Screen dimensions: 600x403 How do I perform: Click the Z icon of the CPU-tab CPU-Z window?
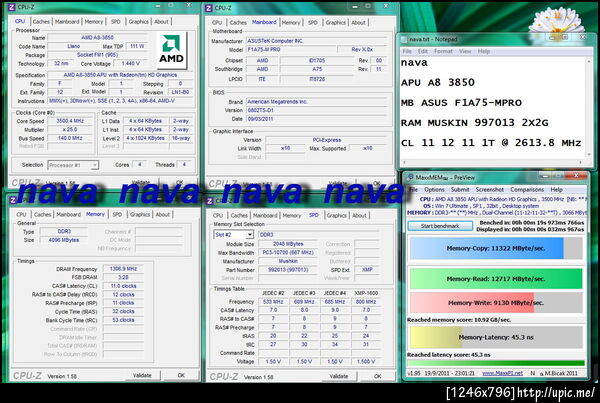12,7
